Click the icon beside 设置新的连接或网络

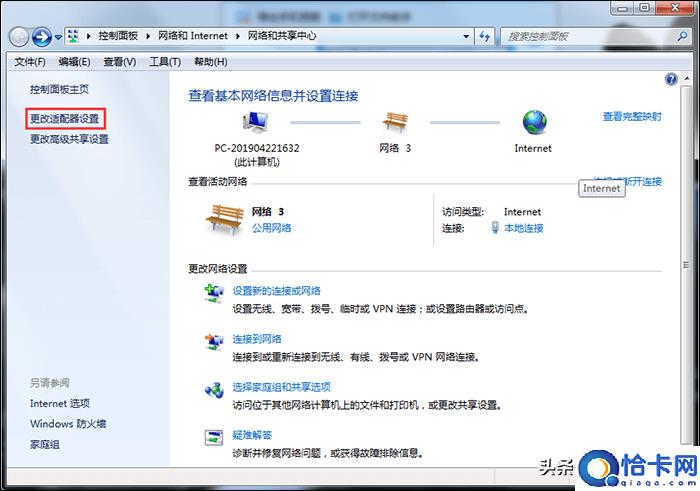pos(214,293)
